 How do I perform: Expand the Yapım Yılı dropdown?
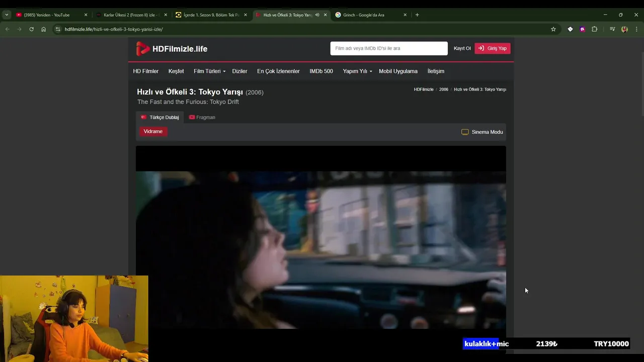(x=357, y=71)
